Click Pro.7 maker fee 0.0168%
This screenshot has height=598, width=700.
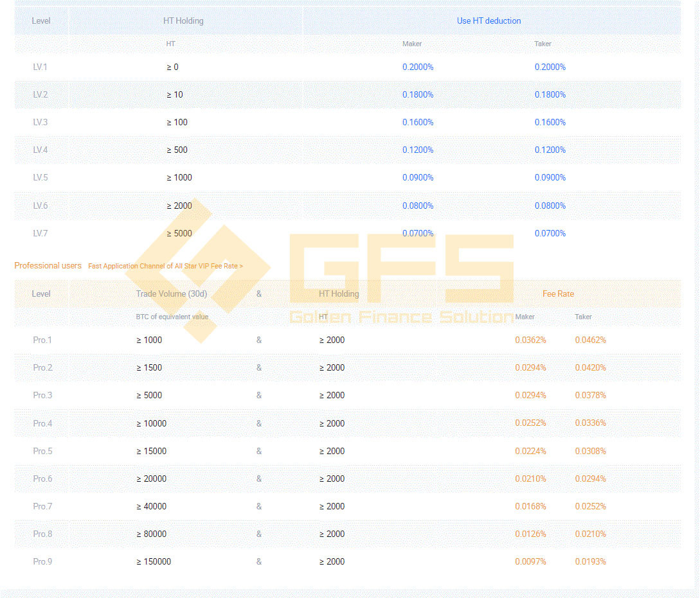coord(530,506)
